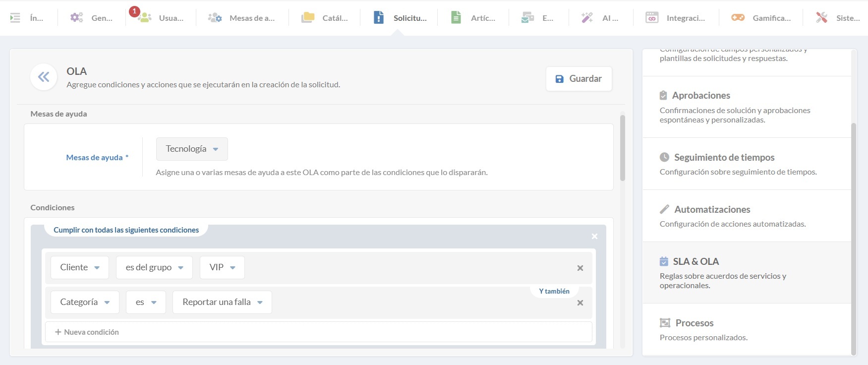Open the 'es' operator dropdown
Image resolution: width=868 pixels, height=365 pixels.
point(146,302)
